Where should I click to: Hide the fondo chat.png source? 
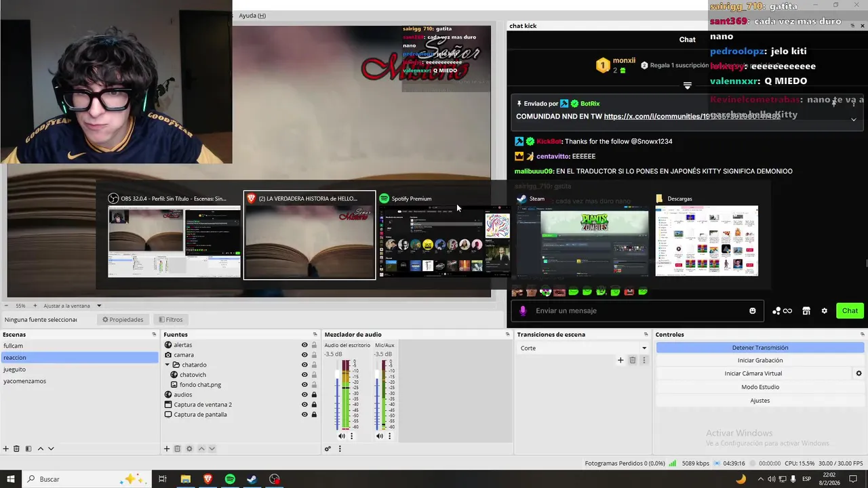(x=304, y=385)
